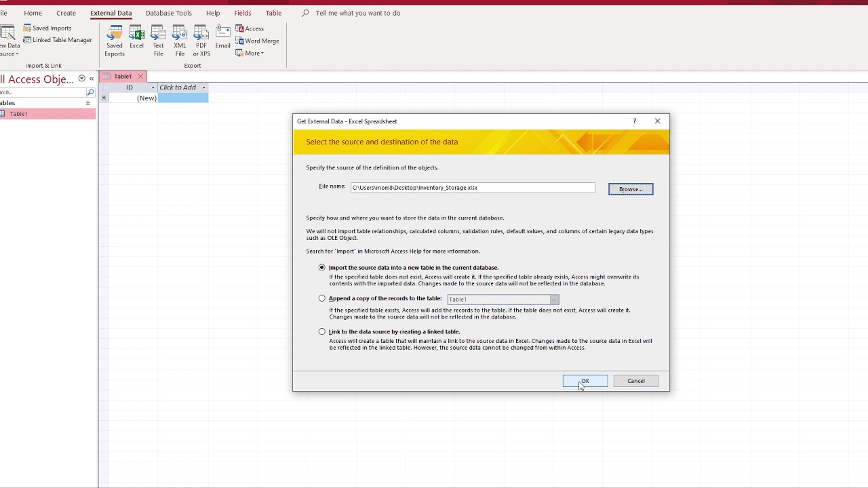Click Tell me search lightbulb icon

tap(305, 13)
